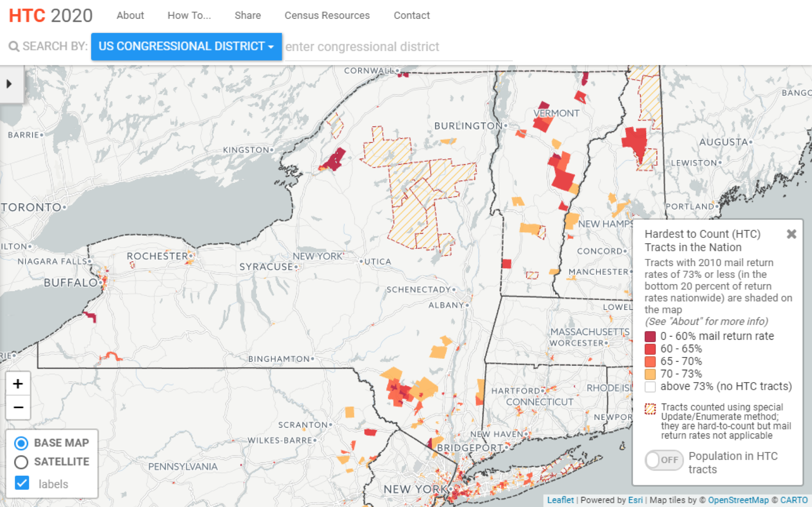Click the Share menu item
Image resolution: width=812 pixels, height=507 pixels.
click(247, 15)
